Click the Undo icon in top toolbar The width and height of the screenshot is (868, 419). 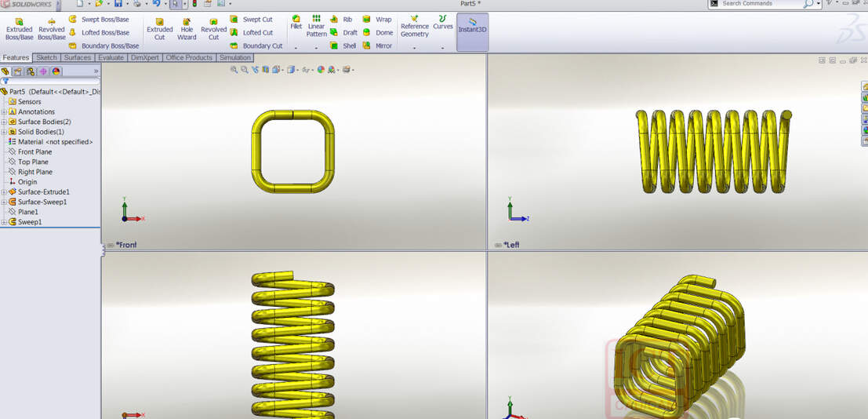[156, 3]
